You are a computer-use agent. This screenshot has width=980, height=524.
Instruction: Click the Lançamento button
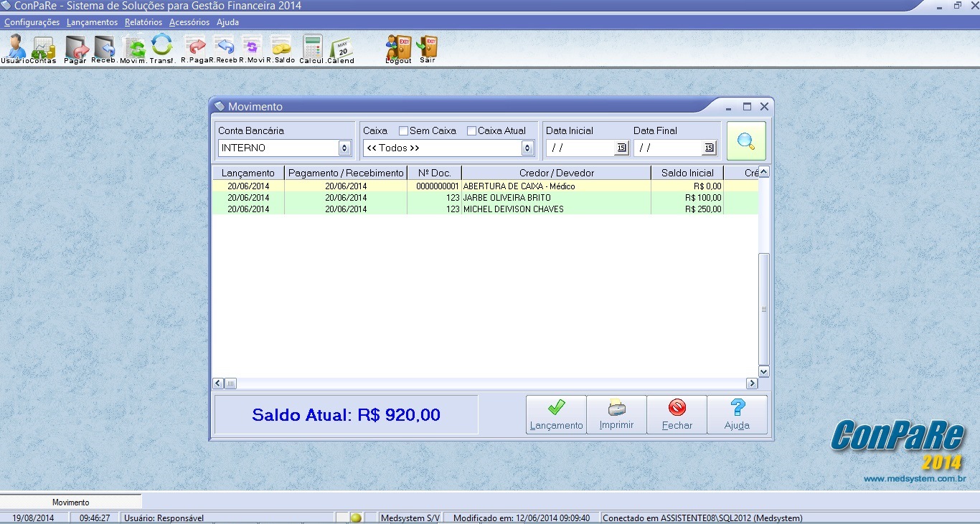pyautogui.click(x=556, y=414)
